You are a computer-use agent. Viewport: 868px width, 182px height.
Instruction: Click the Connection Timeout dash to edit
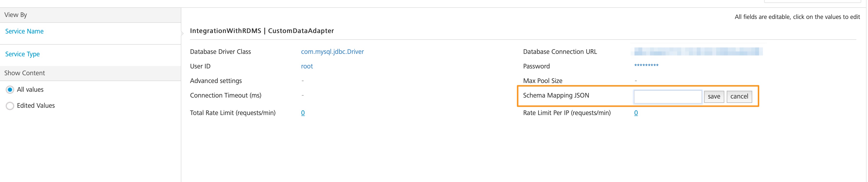303,95
